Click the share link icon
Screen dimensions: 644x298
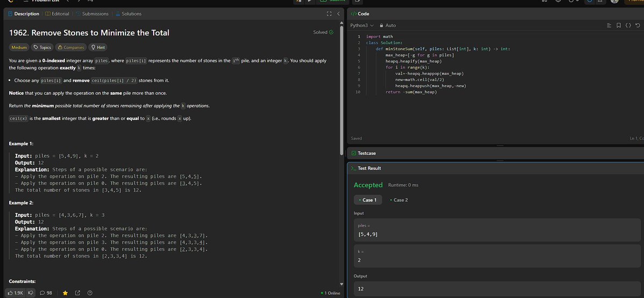coord(78,293)
